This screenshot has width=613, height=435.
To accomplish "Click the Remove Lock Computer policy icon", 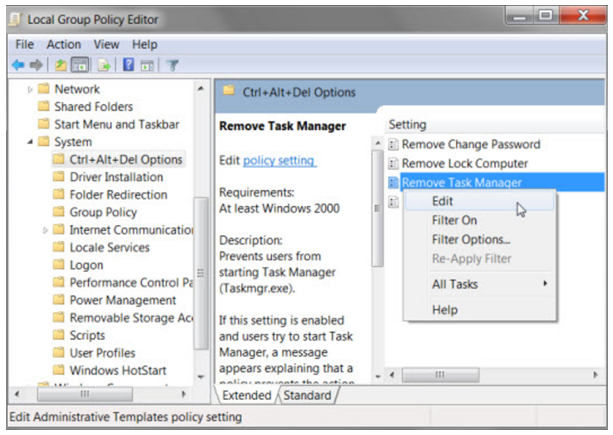I will tap(394, 164).
